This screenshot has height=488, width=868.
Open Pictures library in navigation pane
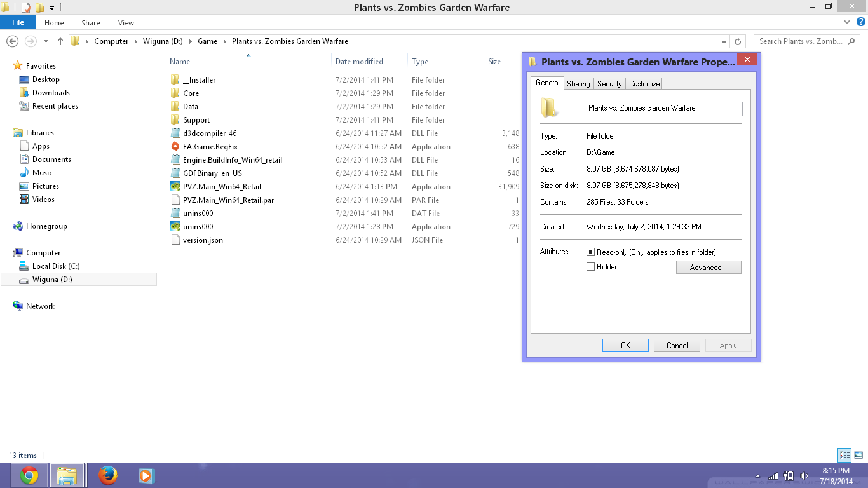click(x=46, y=186)
